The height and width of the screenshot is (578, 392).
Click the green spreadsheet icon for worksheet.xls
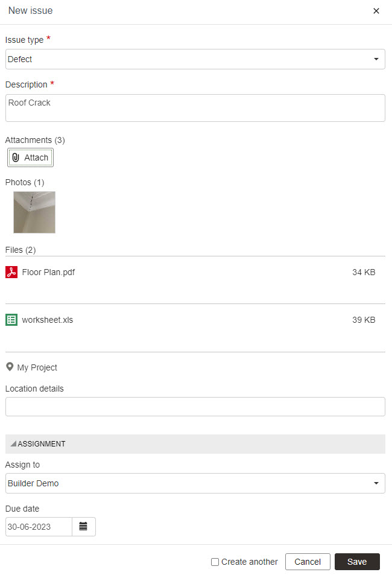point(11,320)
